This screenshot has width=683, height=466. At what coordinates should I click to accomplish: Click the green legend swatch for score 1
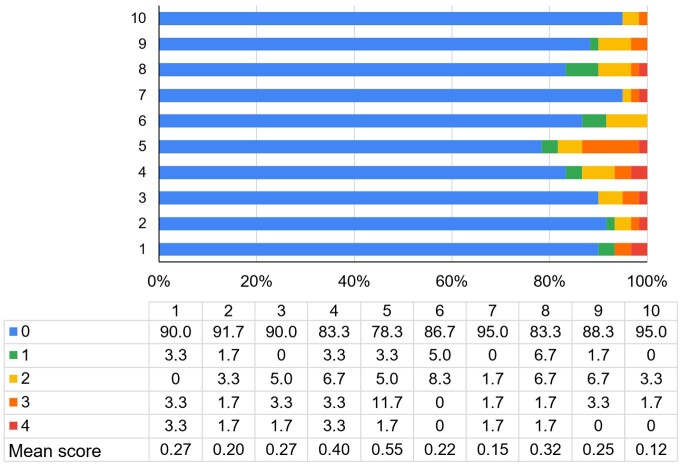(12, 355)
